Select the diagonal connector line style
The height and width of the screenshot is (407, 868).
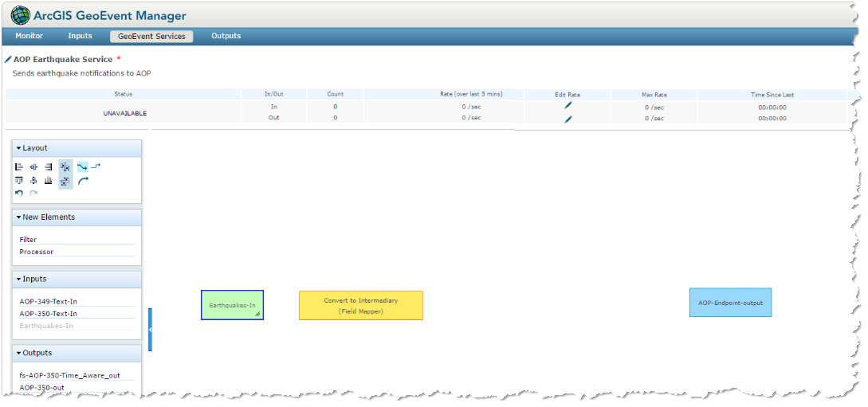click(82, 167)
